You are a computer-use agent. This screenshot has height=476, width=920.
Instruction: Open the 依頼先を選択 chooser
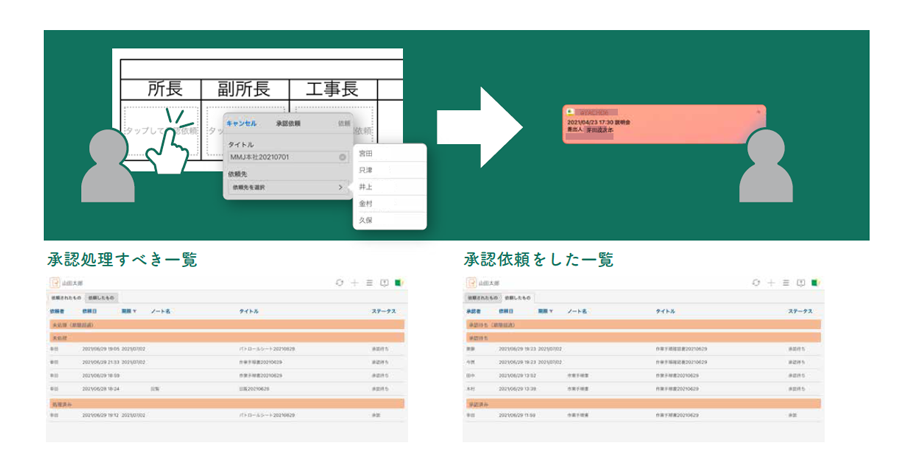pos(288,187)
